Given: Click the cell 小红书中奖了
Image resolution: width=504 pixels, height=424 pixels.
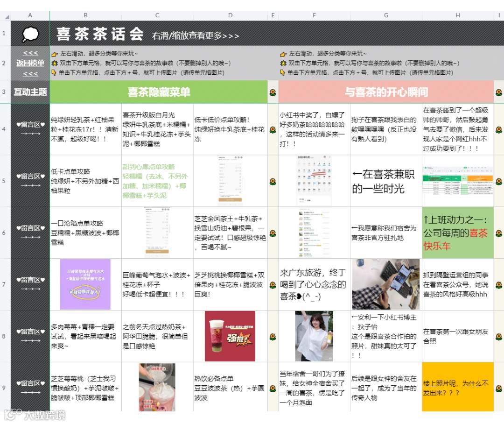Looking at the screenshot, I should 314,129.
